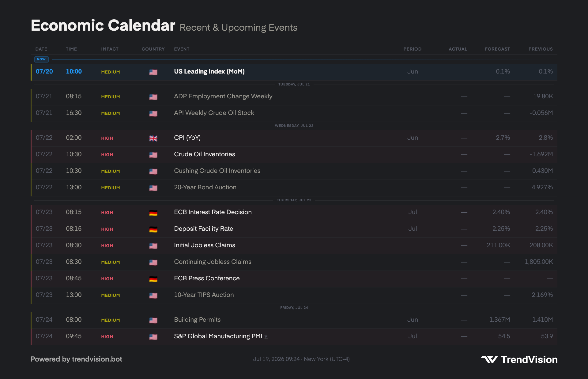This screenshot has height=379, width=588.
Task: Click the flag beside Continuing Jobless Claims
Action: [153, 262]
